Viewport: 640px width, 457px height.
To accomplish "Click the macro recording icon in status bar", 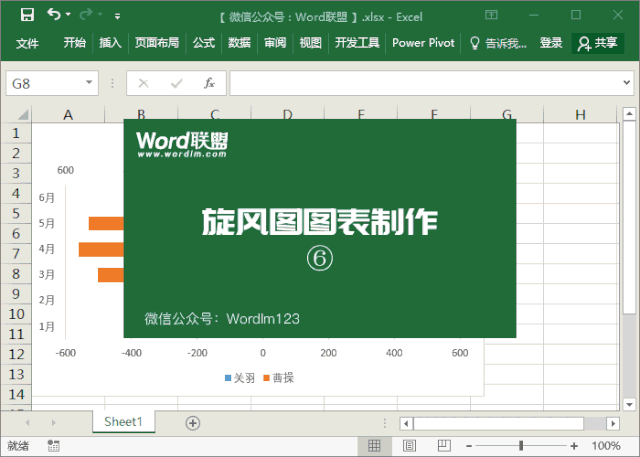I will point(53,446).
